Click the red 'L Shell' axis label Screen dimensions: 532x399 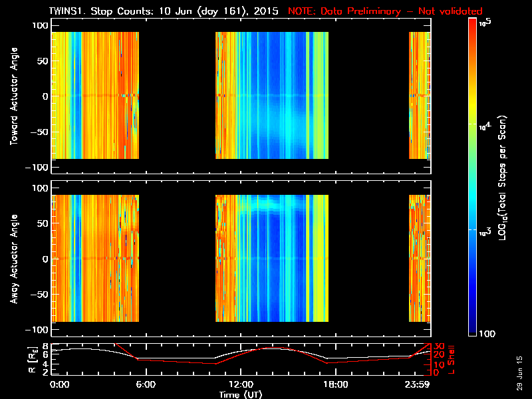click(x=451, y=360)
